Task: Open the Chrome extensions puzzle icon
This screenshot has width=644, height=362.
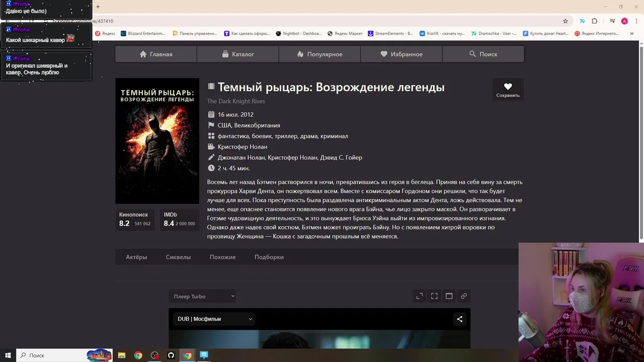Action: coord(595,21)
